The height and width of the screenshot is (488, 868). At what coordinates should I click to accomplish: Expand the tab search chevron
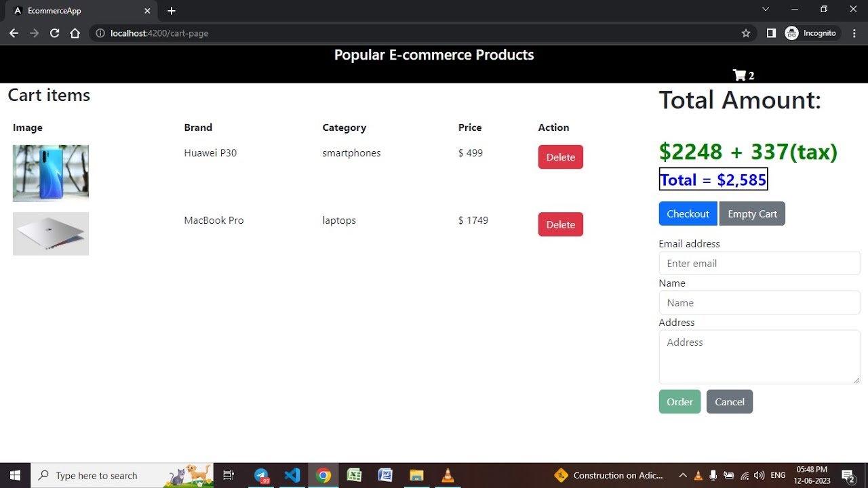(766, 9)
